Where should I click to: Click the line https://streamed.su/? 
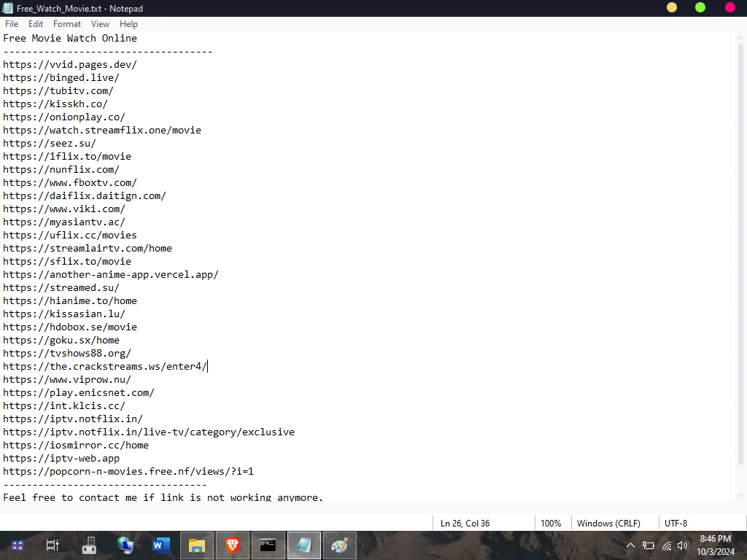(x=61, y=287)
